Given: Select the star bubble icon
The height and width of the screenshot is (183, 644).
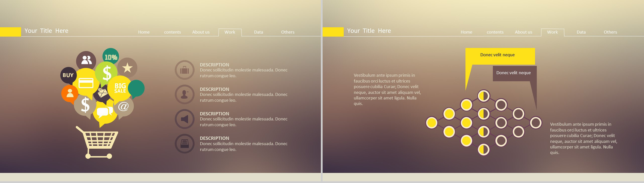Looking at the screenshot, I should tap(127, 68).
